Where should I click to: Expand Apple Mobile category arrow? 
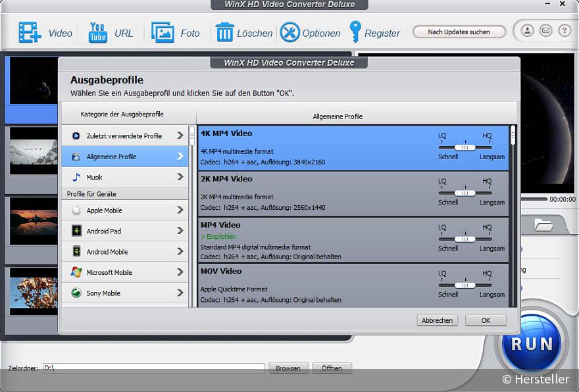pos(180,210)
